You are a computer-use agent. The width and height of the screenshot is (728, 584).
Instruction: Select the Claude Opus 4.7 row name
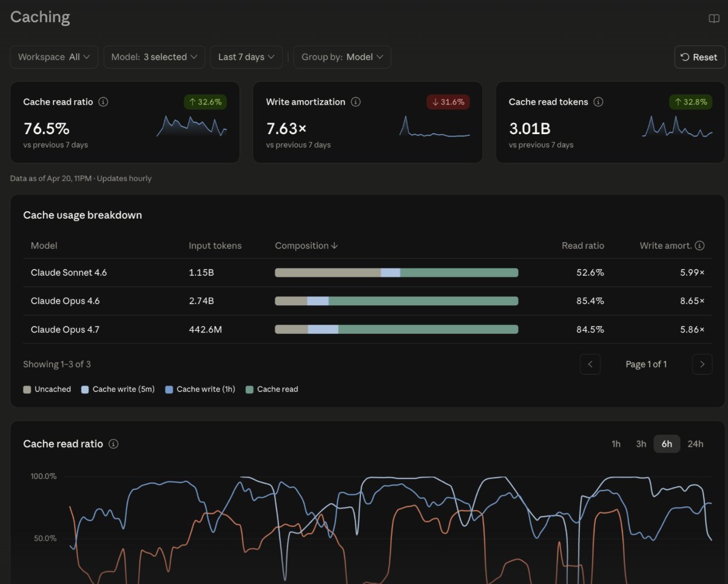[x=65, y=330]
